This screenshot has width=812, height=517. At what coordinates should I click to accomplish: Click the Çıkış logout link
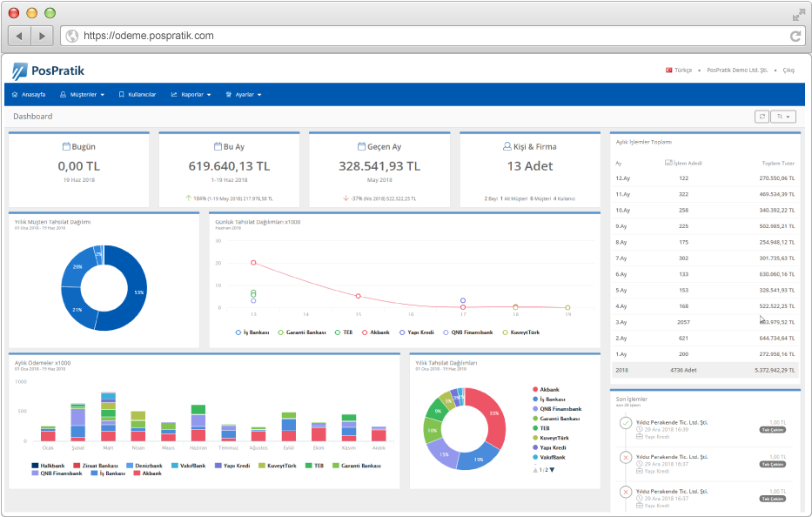coord(789,70)
